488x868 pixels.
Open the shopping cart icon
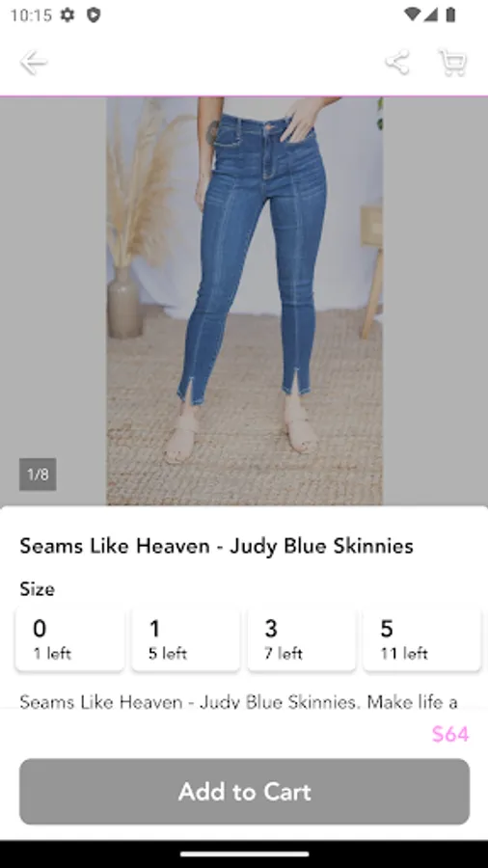pos(452,62)
